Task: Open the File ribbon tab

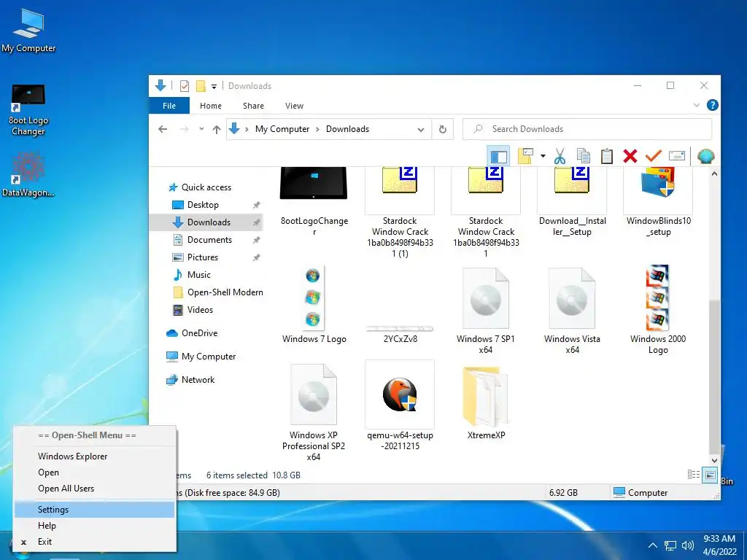Action: 169,106
